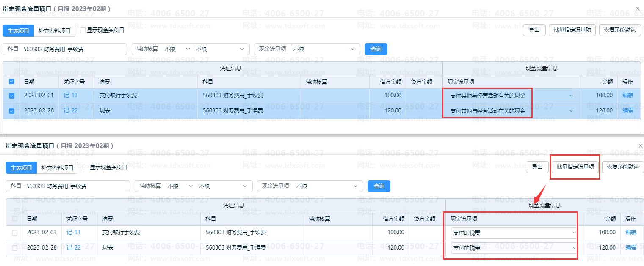Tick the unchecked 记-22 row checkbox

point(14,248)
